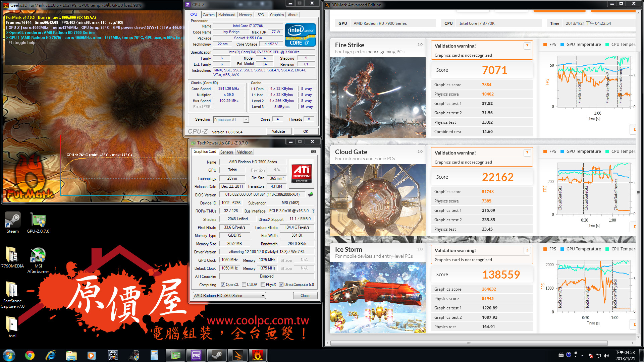Screen dimensions: 644x362
Task: Click the Core Speed value 3911.36 MHz
Action: [229, 89]
